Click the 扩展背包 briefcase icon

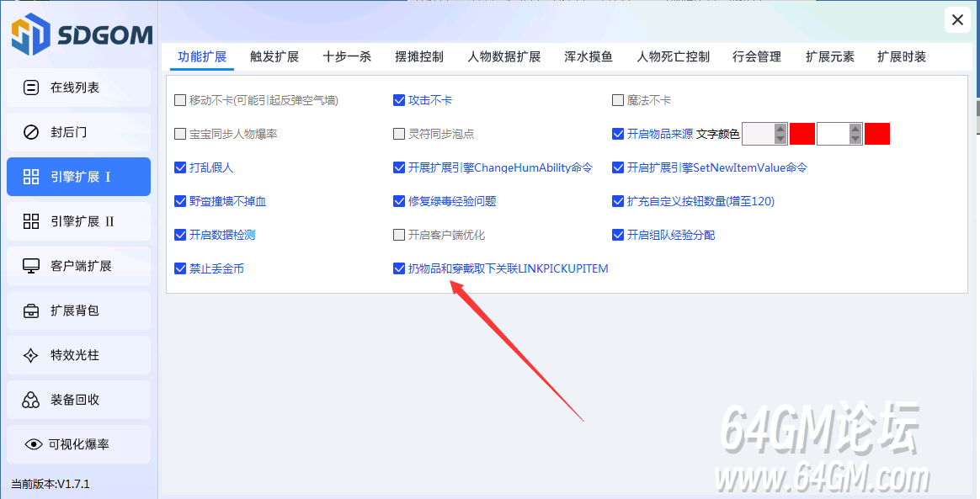pyautogui.click(x=31, y=311)
